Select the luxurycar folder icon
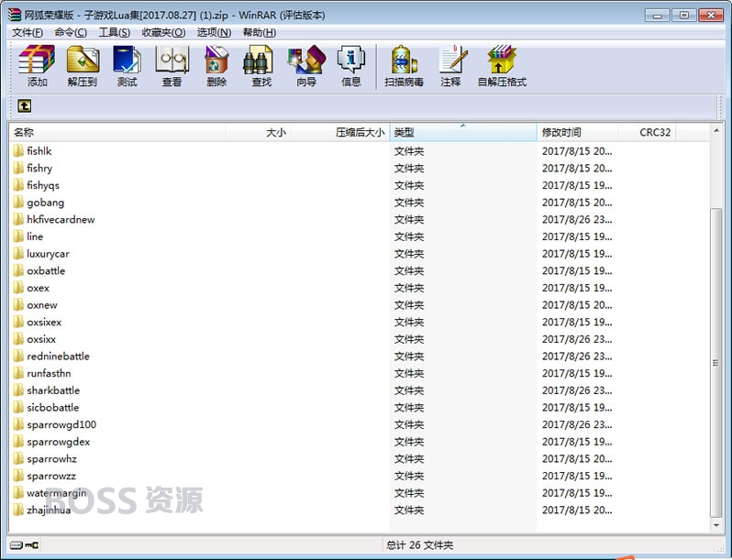This screenshot has width=732, height=560. coord(18,253)
